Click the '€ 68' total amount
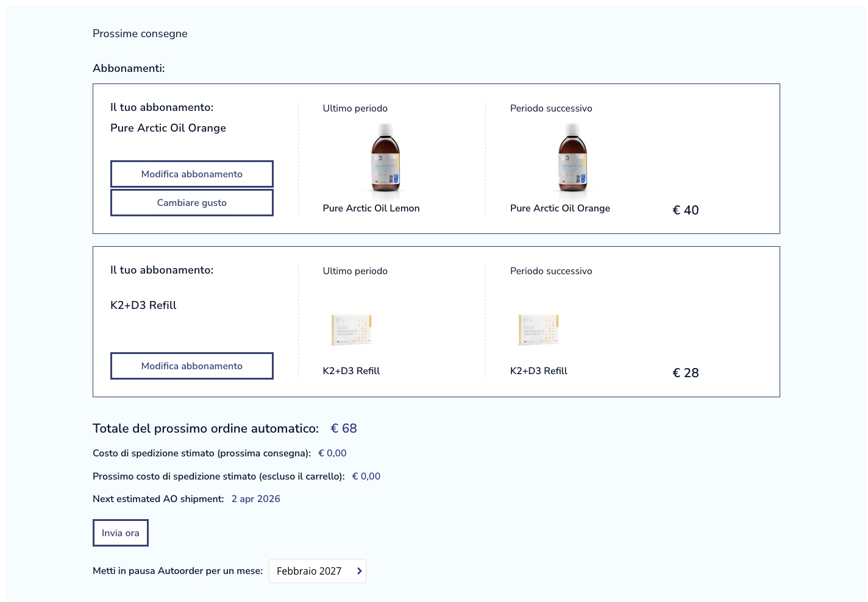This screenshot has height=602, width=868. coord(344,428)
